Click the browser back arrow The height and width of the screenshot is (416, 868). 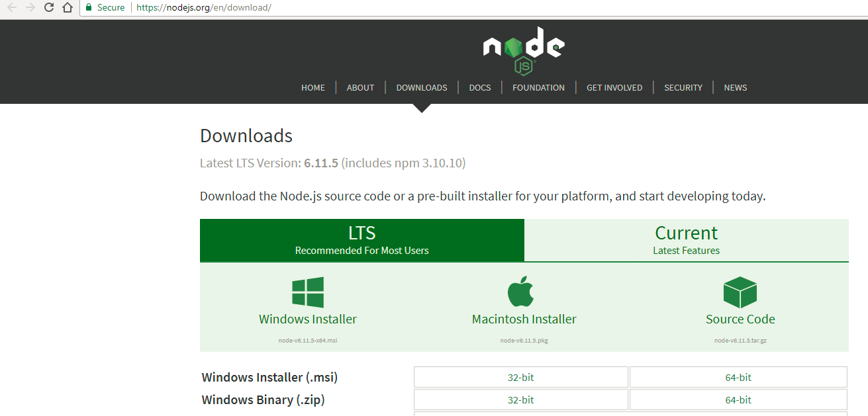pyautogui.click(x=11, y=8)
